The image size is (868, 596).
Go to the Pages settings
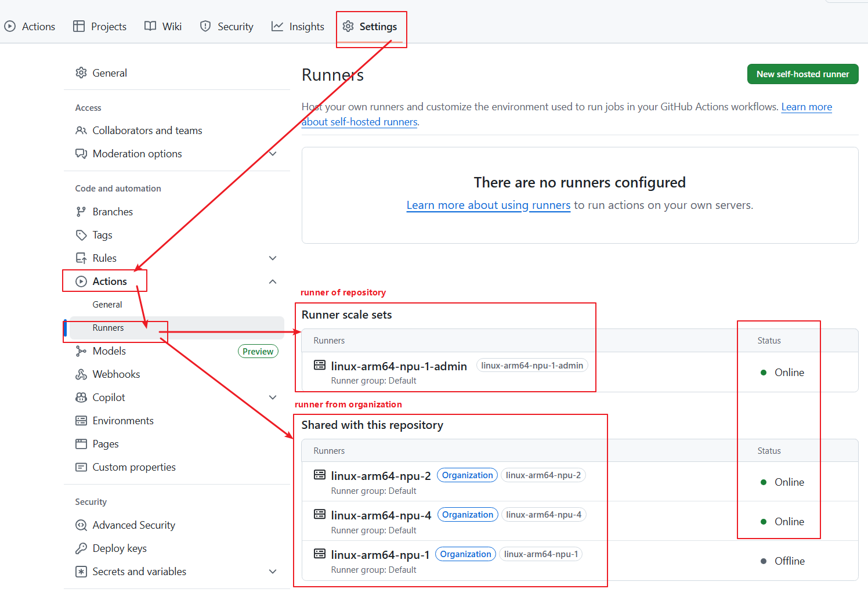[x=106, y=444]
